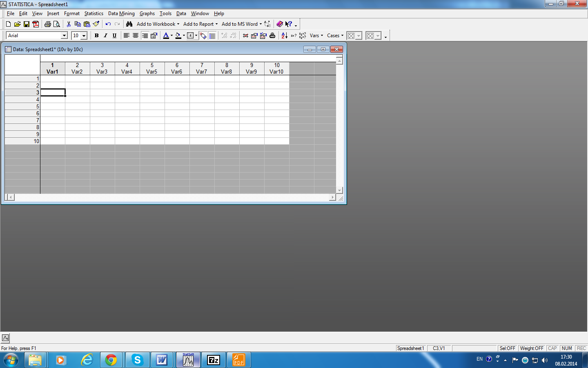Toggle right text alignment

(x=145, y=36)
